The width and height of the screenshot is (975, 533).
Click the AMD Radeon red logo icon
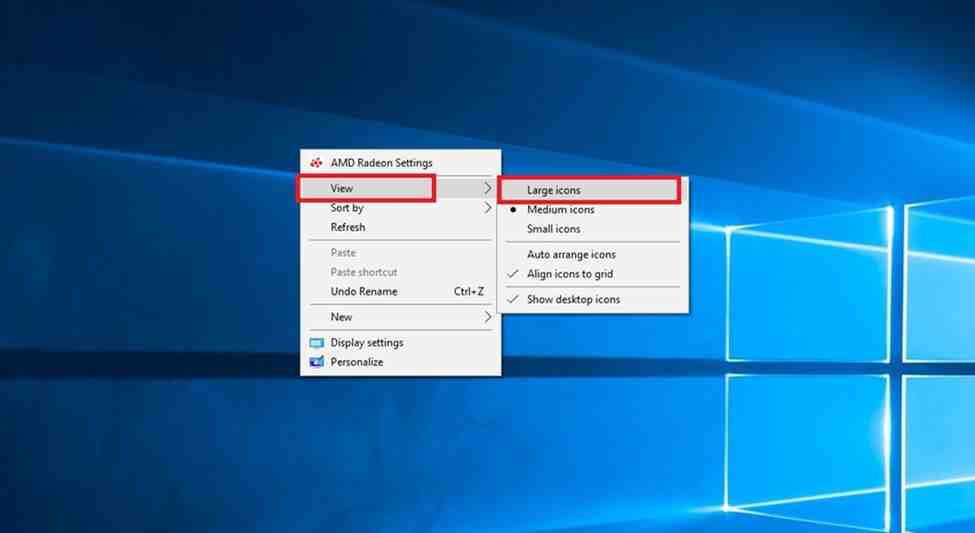coord(317,163)
